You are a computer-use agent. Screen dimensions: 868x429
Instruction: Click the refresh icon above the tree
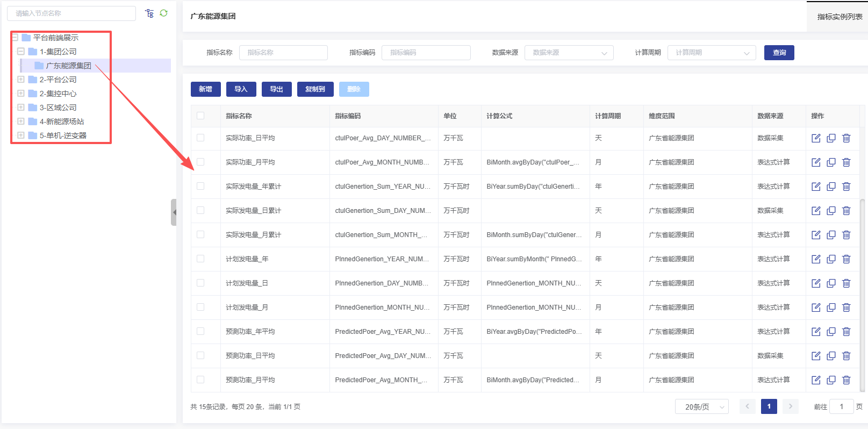pyautogui.click(x=164, y=13)
